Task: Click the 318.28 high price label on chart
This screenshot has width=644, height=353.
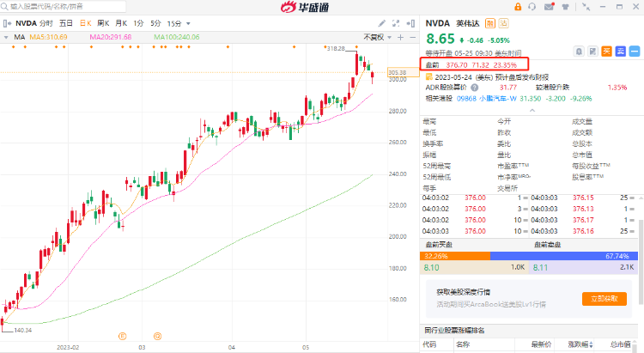Action: (x=336, y=48)
